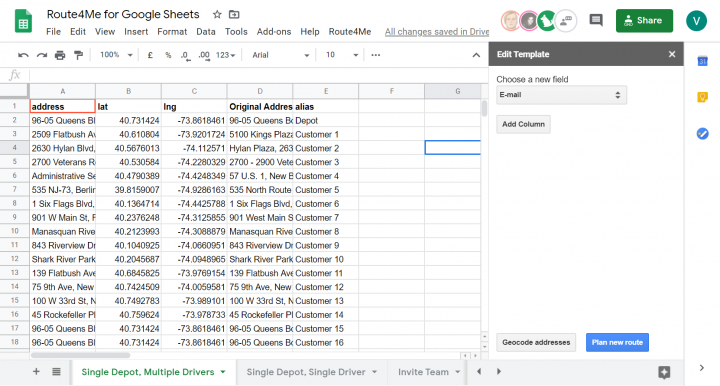This screenshot has width=720, height=386.
Task: Select row 12 header
Action: point(15,259)
